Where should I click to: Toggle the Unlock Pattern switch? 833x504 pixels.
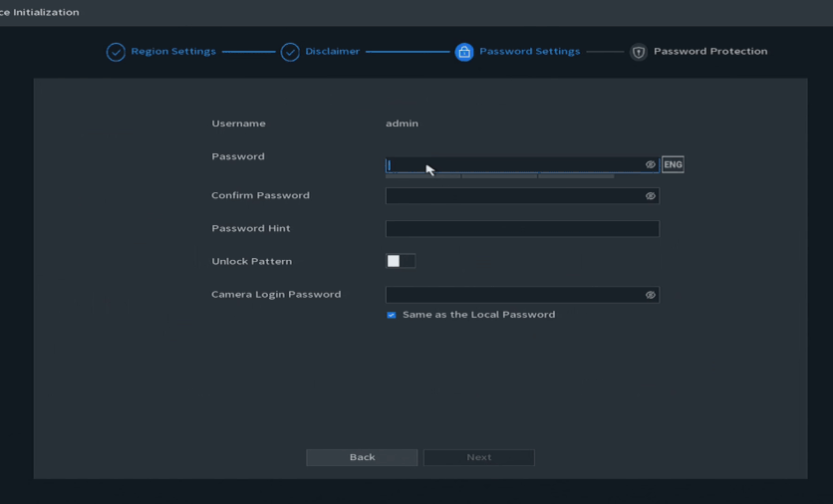(401, 261)
